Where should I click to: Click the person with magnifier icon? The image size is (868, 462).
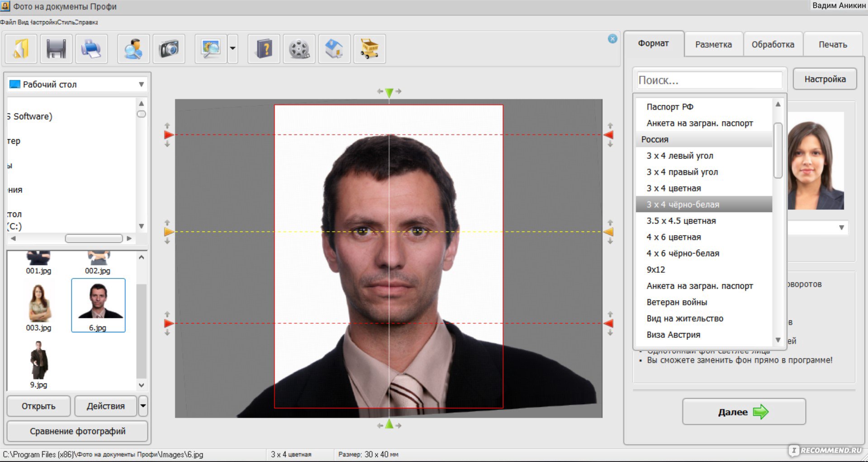click(133, 49)
